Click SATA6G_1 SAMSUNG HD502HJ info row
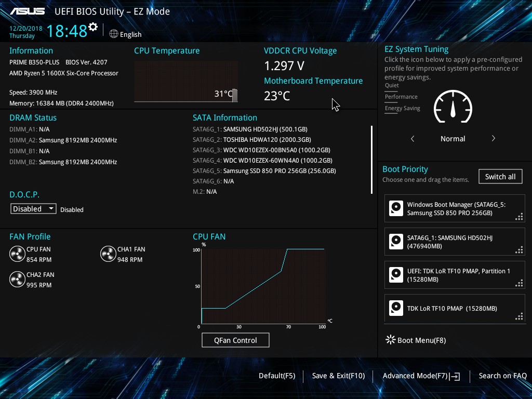The height and width of the screenshot is (399, 532). (x=250, y=129)
